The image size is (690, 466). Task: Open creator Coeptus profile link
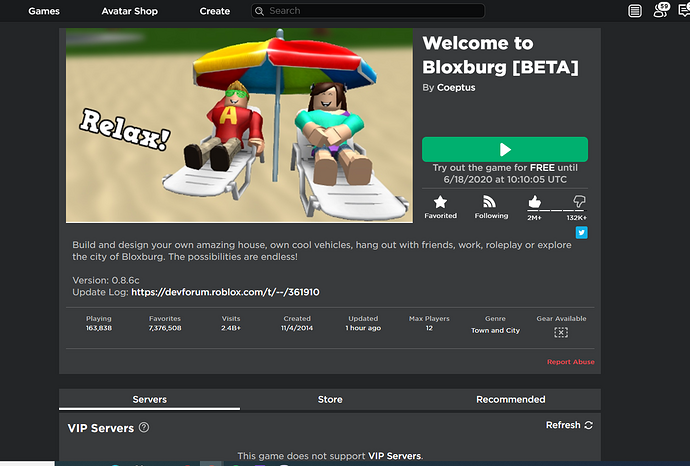point(456,88)
